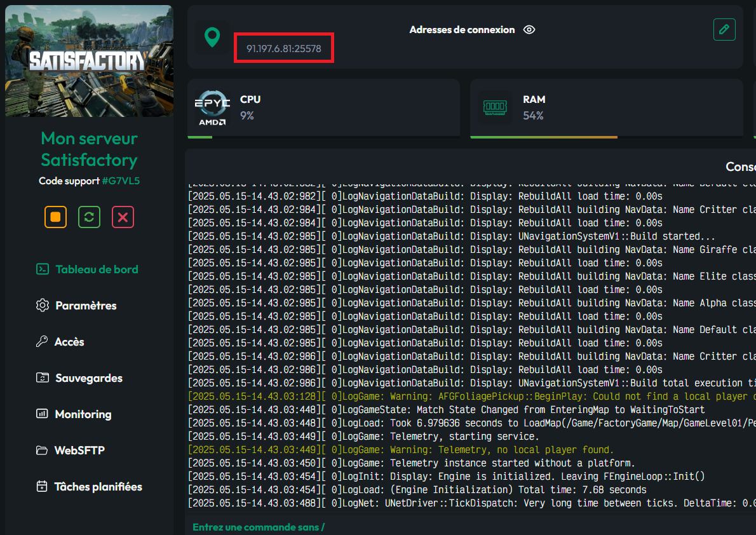Click the Took 6.979636 seconds LoadMap line
756x535 pixels.
[x=471, y=423]
